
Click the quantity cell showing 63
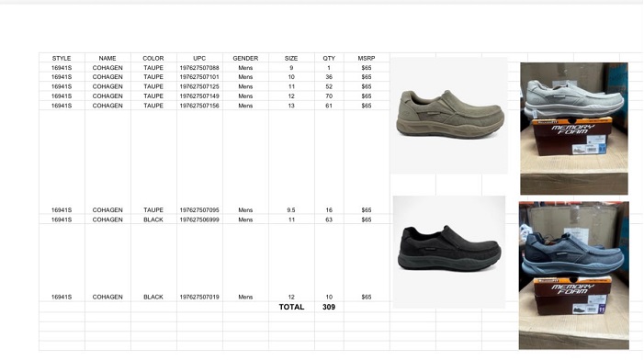(329, 219)
